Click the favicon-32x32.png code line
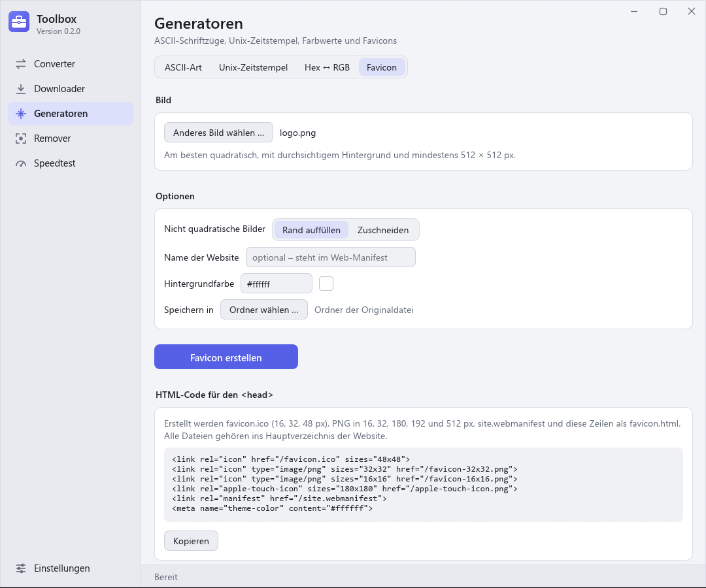 tap(345, 469)
